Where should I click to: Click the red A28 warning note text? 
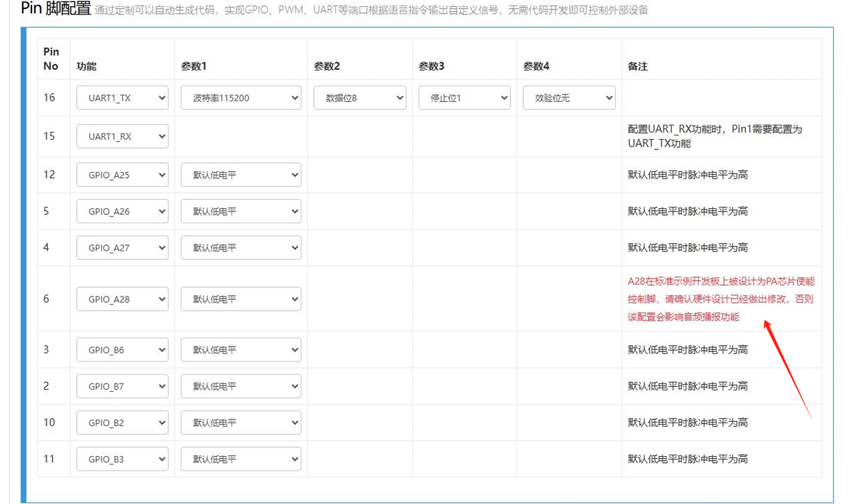pyautogui.click(x=721, y=299)
